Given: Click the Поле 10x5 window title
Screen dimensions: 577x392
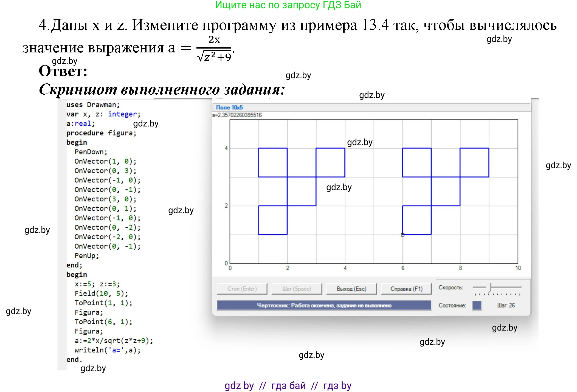Looking at the screenshot, I should coord(229,108).
